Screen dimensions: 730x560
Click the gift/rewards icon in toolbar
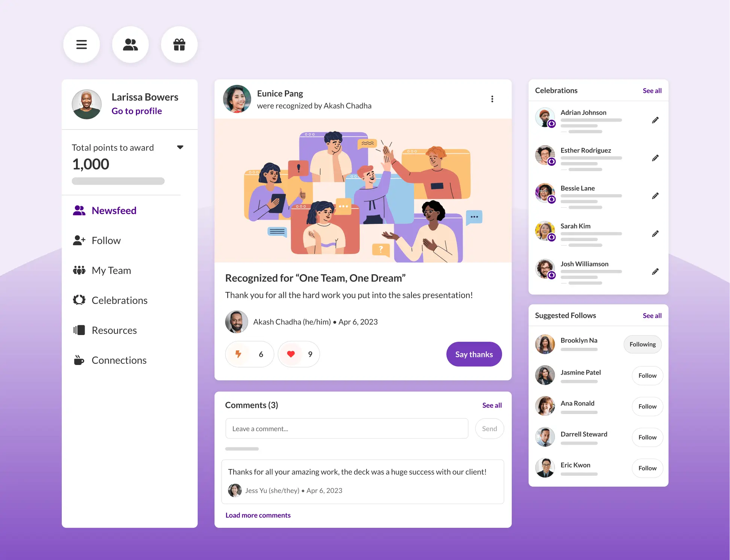[x=178, y=44]
